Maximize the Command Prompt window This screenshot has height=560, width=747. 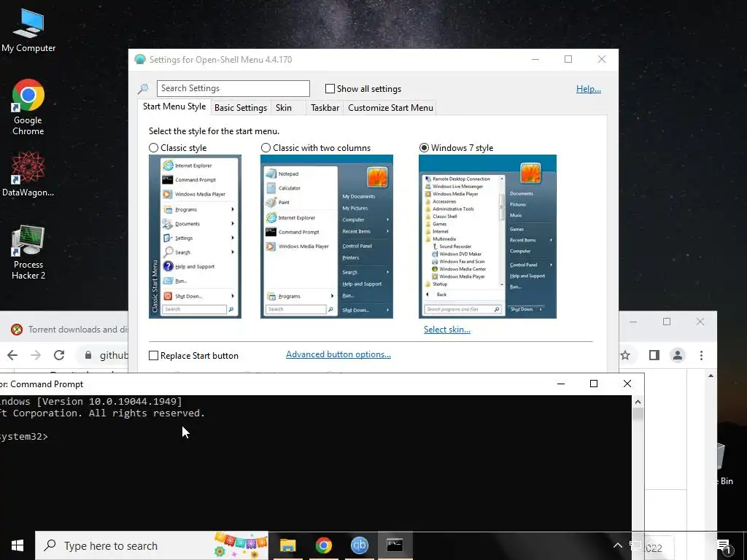coord(594,384)
